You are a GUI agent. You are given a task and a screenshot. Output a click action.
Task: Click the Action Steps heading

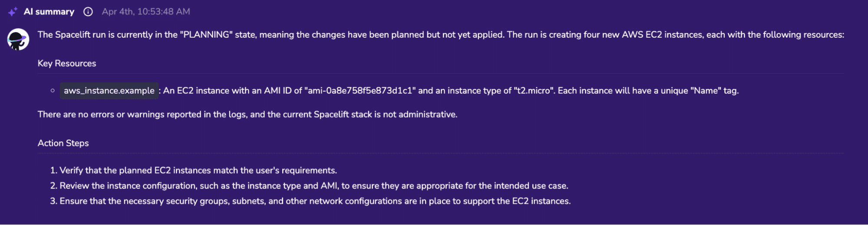tap(63, 143)
